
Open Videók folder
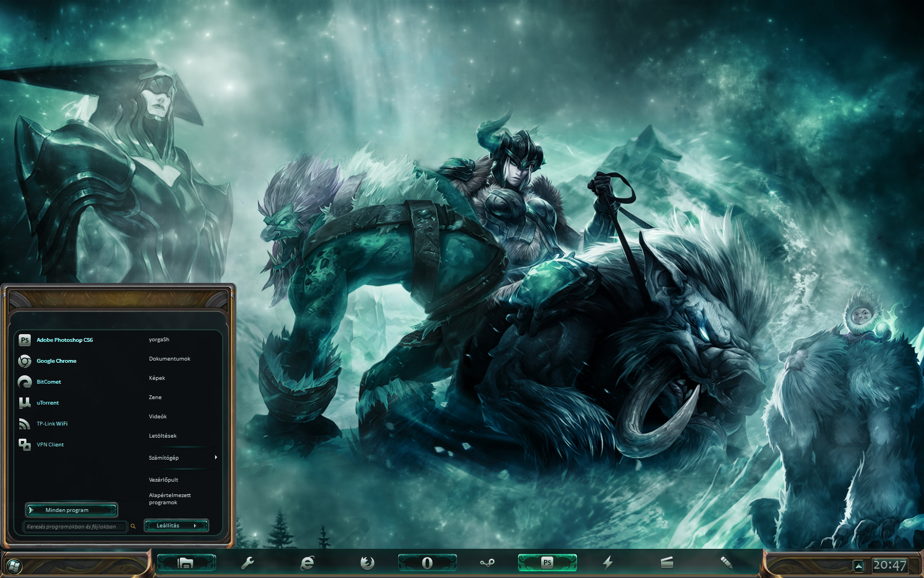tap(157, 417)
